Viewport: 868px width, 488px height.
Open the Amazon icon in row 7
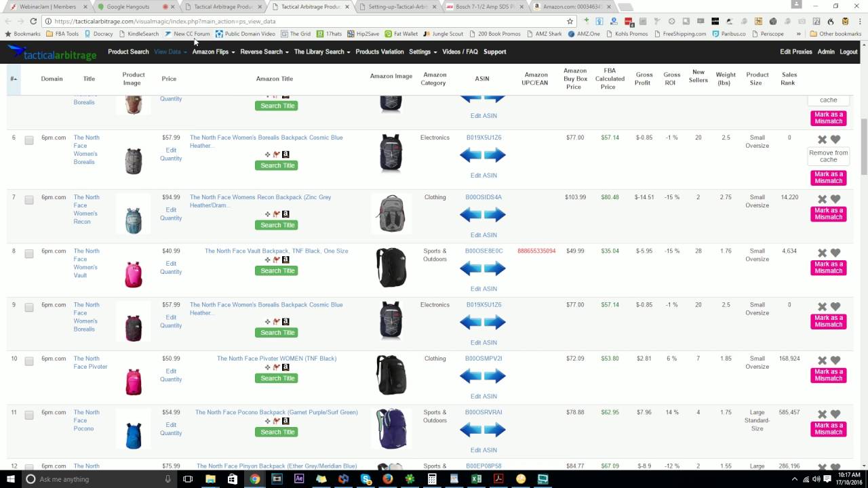pos(286,214)
